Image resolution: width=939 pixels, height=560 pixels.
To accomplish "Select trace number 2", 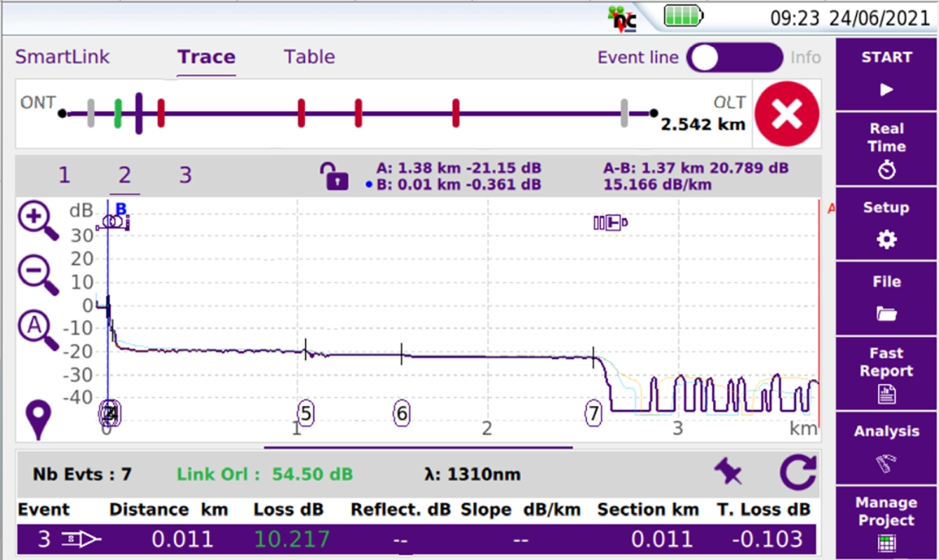I will pyautogui.click(x=124, y=174).
